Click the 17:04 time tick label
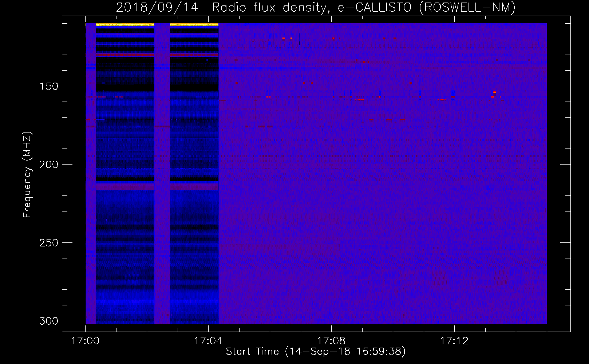Screen dimensions: 589x364 pos(208,341)
